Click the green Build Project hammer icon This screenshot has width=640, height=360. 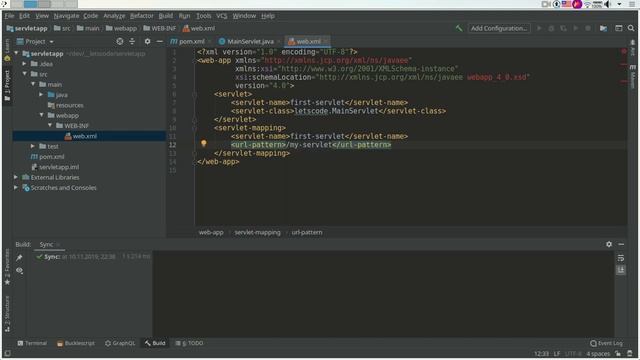[x=459, y=28]
